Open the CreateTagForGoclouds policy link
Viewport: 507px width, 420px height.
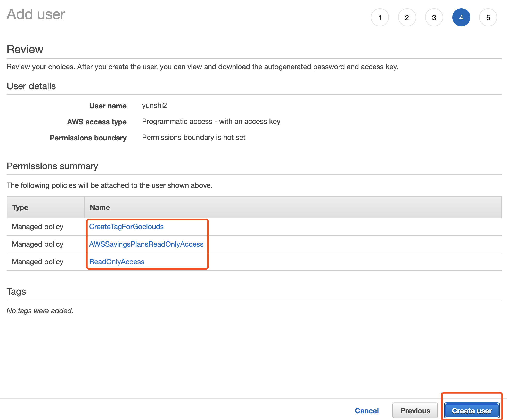tap(126, 227)
